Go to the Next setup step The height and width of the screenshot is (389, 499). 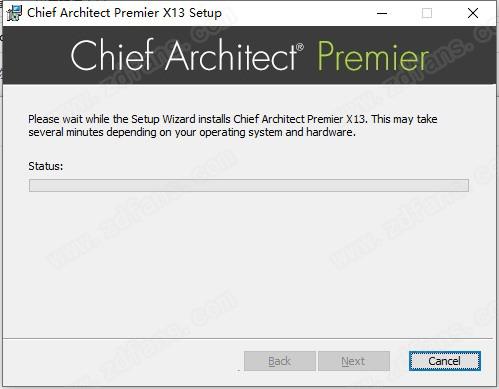(354, 361)
